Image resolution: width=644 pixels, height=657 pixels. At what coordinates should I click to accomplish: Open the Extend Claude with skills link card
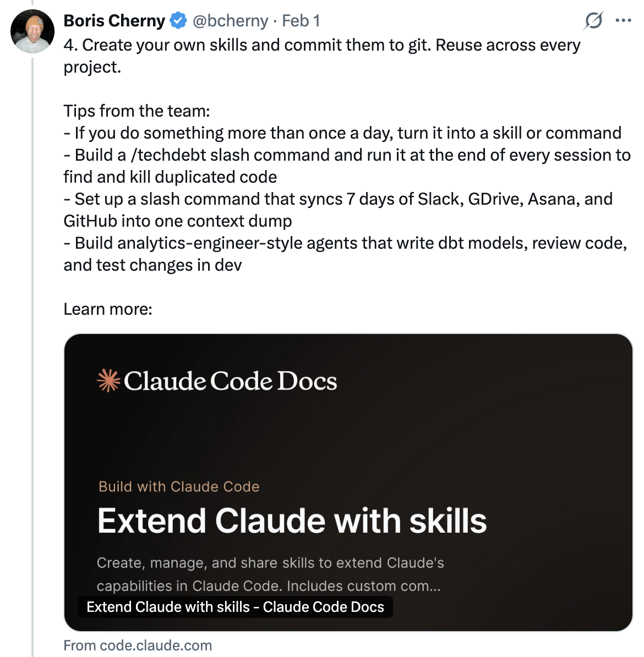click(x=350, y=480)
